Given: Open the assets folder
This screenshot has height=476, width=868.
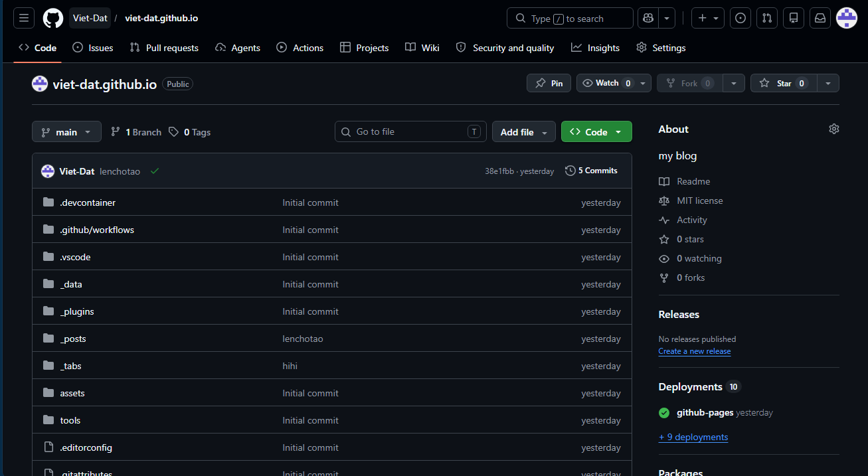Looking at the screenshot, I should pos(72,393).
